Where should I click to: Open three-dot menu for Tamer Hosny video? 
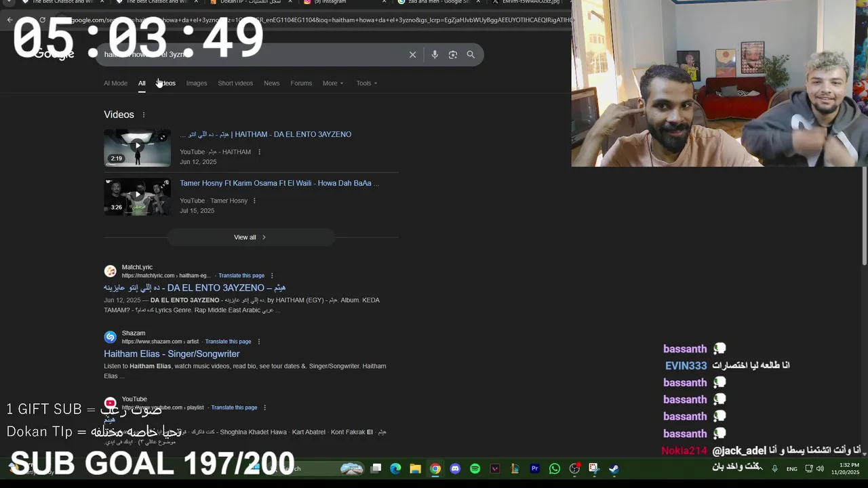click(254, 201)
